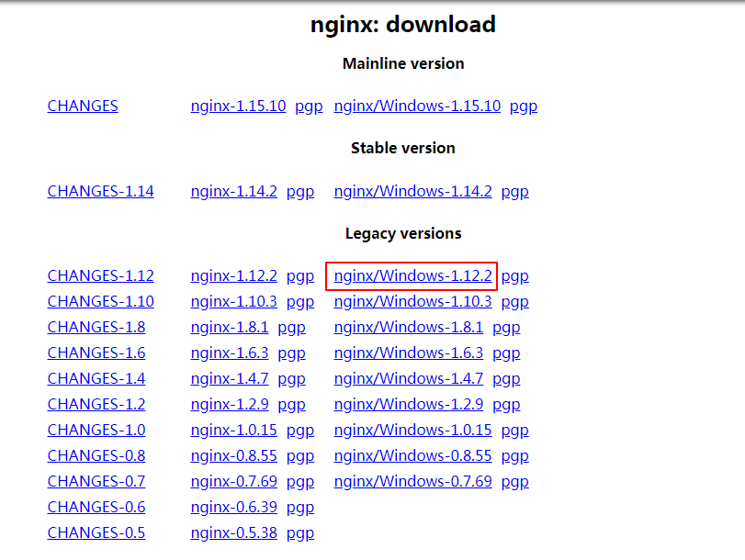Open the CHANGES-1.14 link

[x=101, y=192]
